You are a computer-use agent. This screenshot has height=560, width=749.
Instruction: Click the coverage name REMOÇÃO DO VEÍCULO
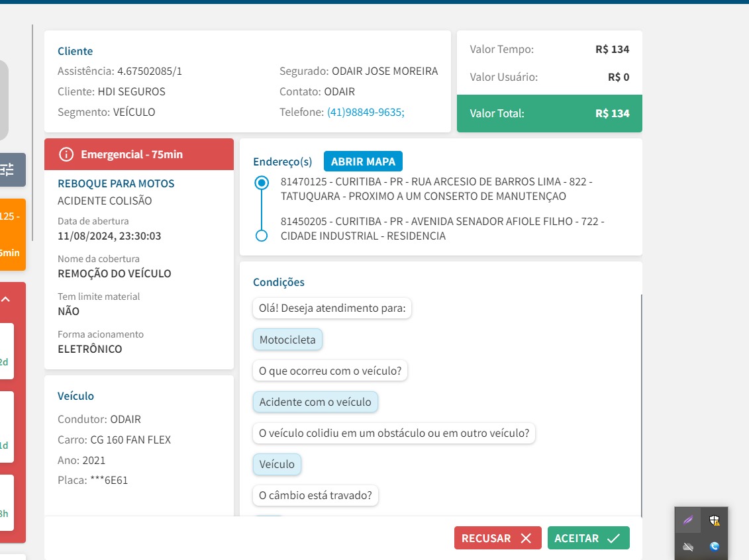pyautogui.click(x=114, y=273)
